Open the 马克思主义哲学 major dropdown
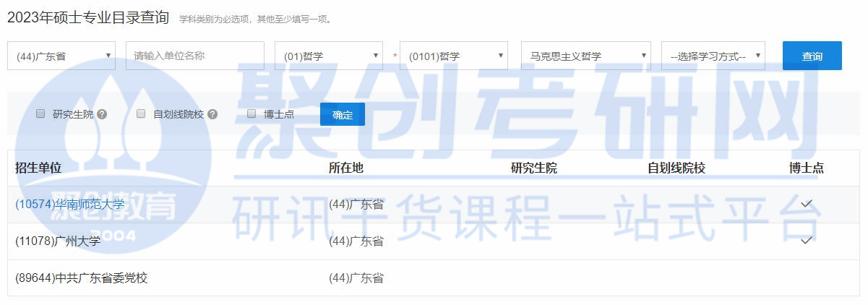868x305 pixels. click(586, 56)
